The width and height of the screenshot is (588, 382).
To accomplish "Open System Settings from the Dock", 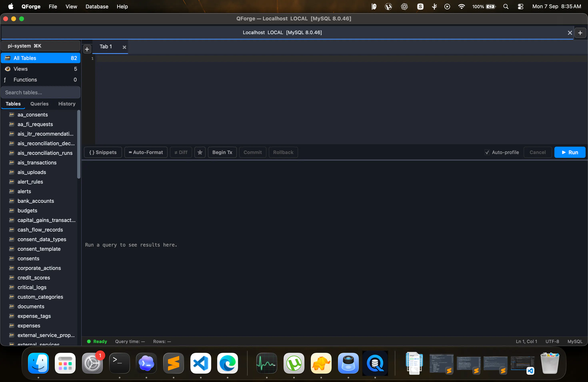I will (92, 363).
